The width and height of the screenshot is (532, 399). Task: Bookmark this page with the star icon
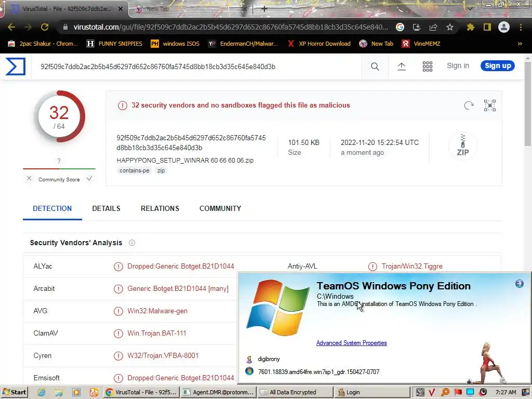pos(450,27)
